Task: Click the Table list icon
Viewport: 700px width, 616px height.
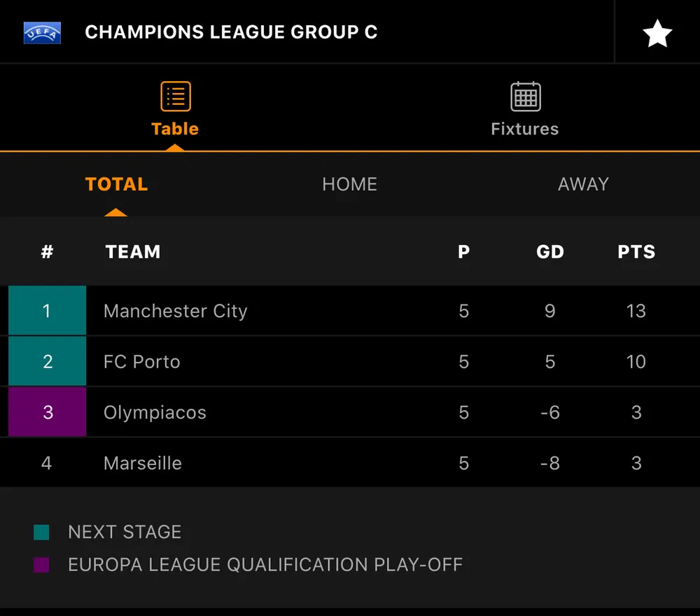Action: pyautogui.click(x=175, y=97)
